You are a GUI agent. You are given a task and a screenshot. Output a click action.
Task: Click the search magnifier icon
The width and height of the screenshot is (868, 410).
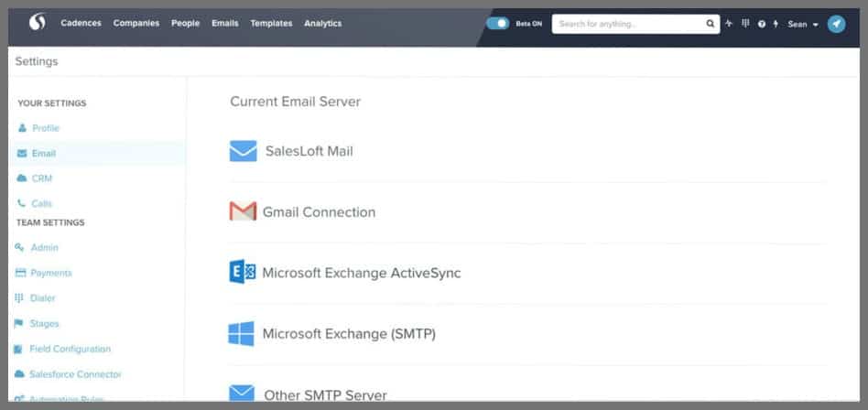click(x=710, y=24)
